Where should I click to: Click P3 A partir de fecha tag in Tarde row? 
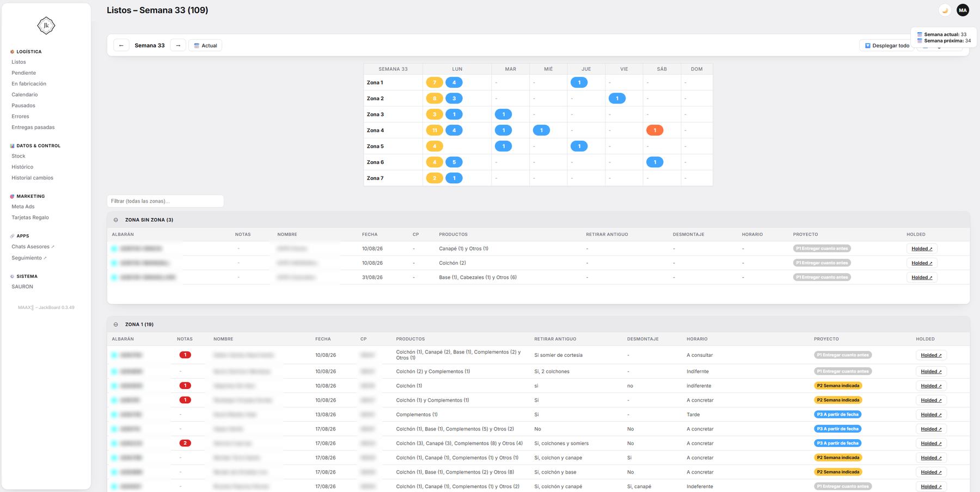pos(838,415)
